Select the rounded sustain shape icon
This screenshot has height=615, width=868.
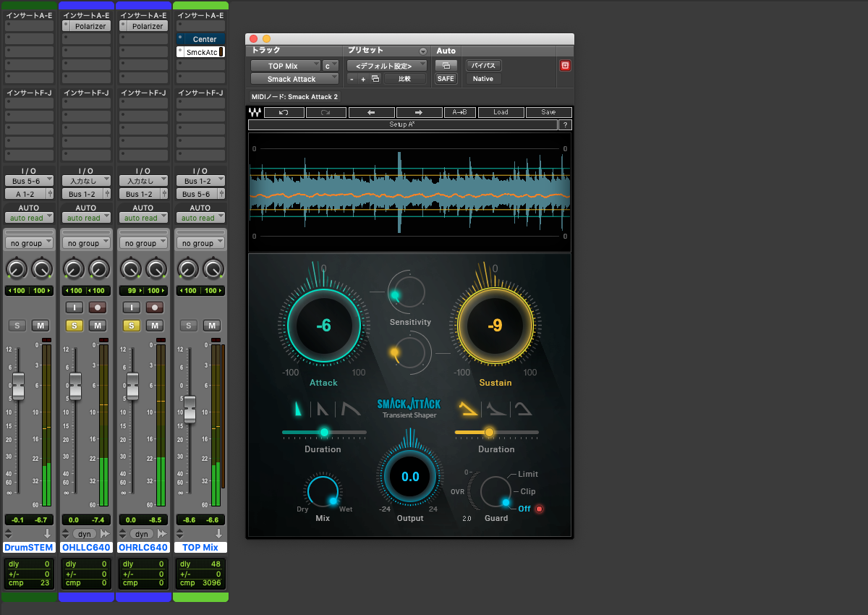coord(523,410)
